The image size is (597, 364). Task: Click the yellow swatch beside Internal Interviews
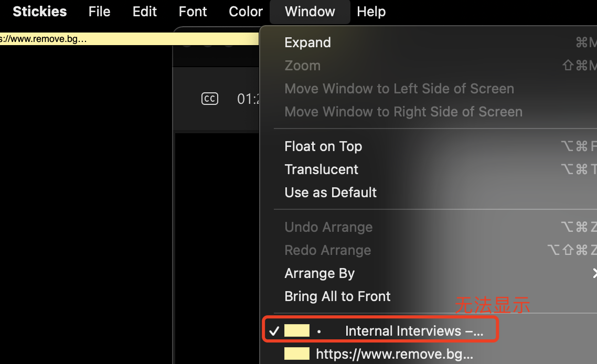tap(297, 331)
